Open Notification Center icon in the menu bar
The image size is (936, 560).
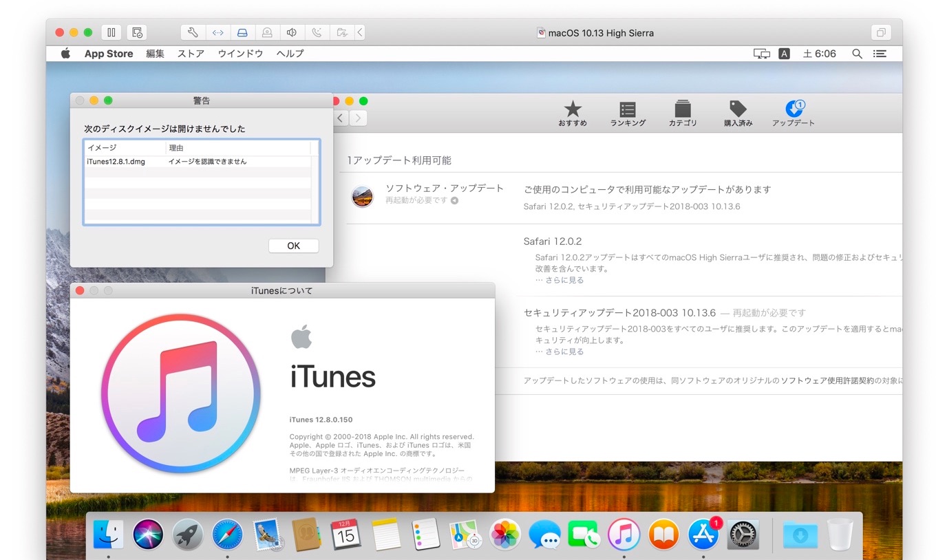(x=880, y=54)
